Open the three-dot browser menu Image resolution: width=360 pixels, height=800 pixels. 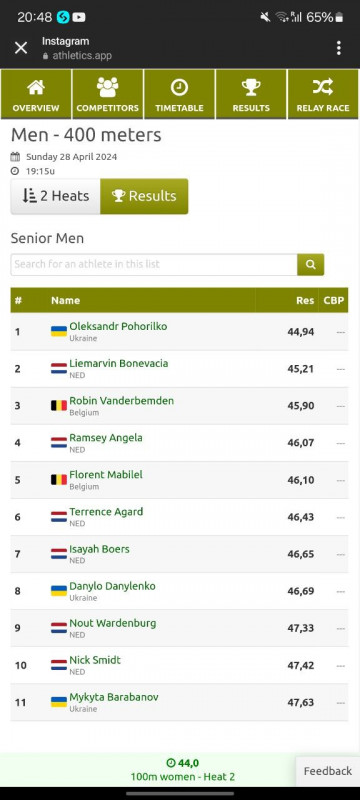click(x=339, y=48)
